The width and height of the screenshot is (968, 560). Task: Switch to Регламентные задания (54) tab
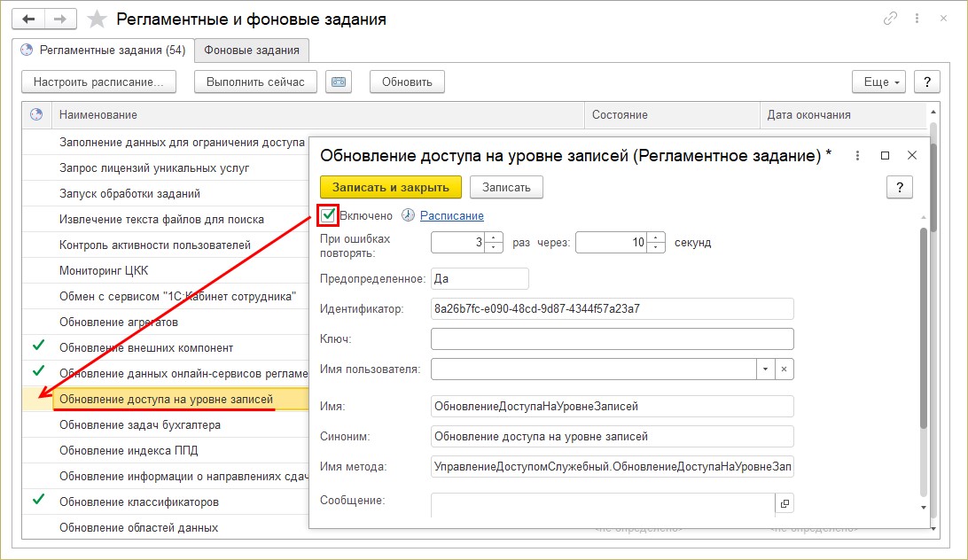point(103,50)
